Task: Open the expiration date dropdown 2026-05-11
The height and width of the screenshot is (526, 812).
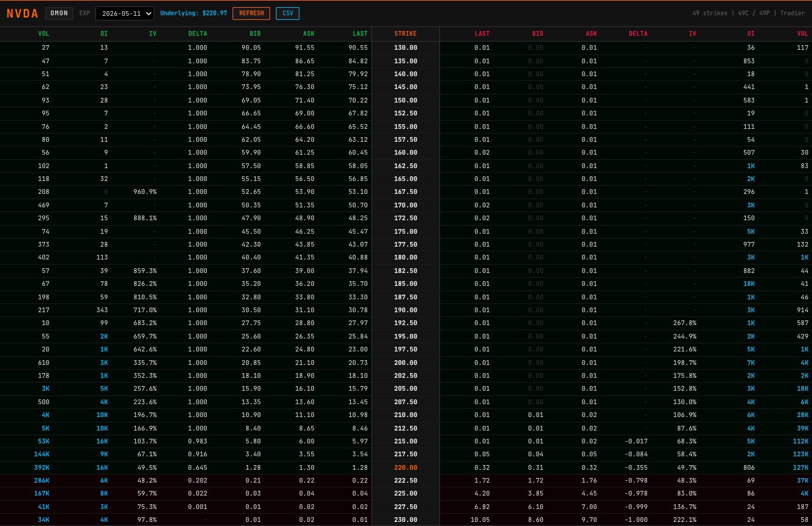Action: 124,13
